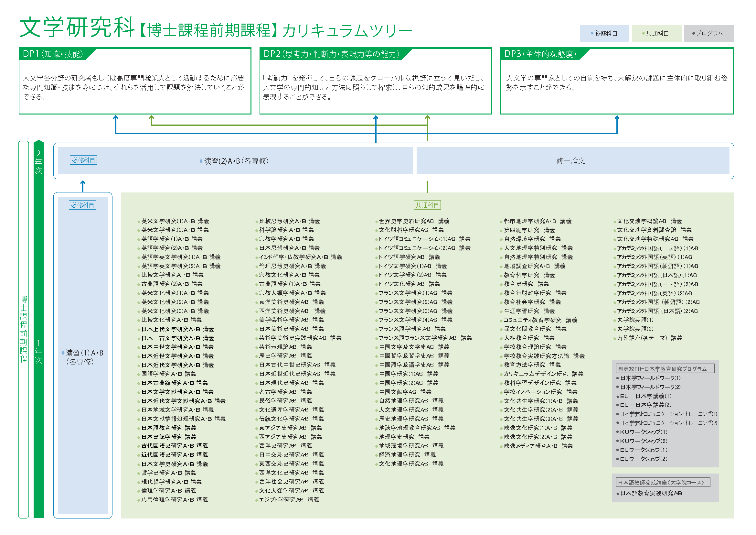Click the green 共通科目 legend box
This screenshot has height=535, width=756.
(657, 33)
